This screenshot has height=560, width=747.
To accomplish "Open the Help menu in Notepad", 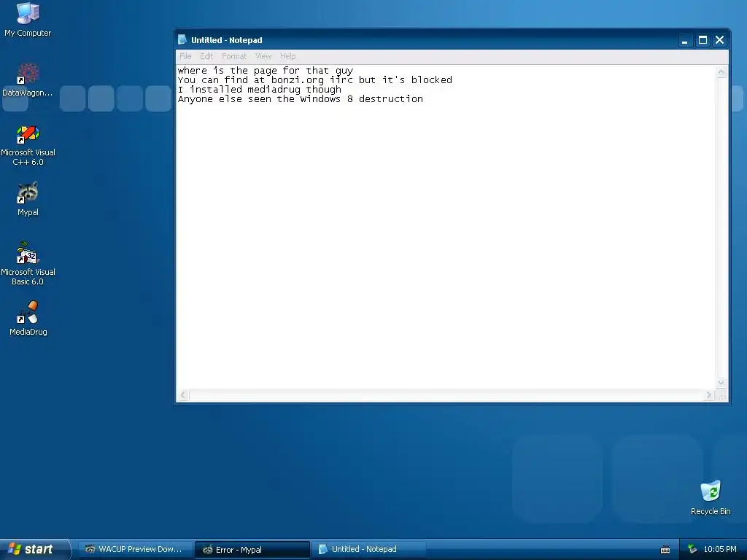I will tap(287, 56).
